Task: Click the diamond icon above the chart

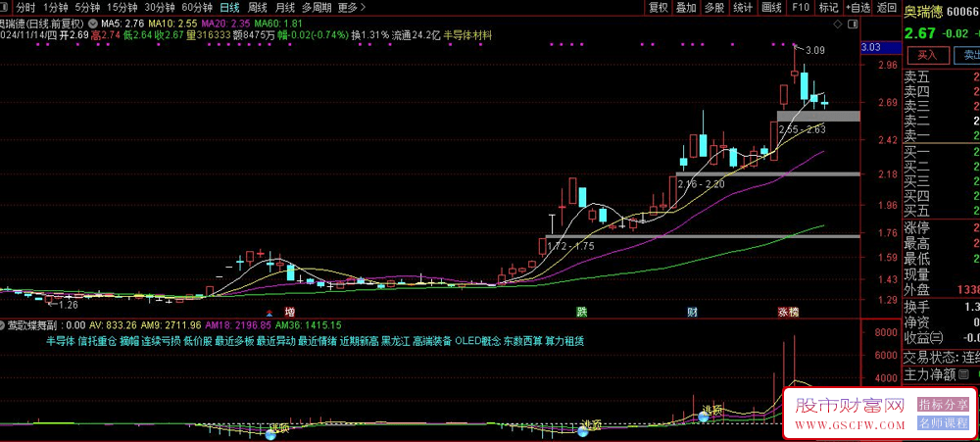Action: [838, 24]
